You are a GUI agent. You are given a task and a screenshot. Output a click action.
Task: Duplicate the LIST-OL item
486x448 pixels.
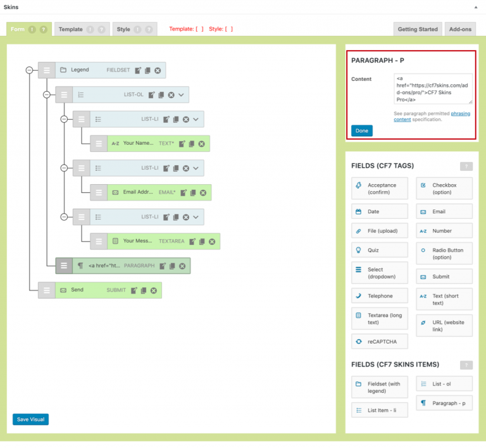click(161, 95)
